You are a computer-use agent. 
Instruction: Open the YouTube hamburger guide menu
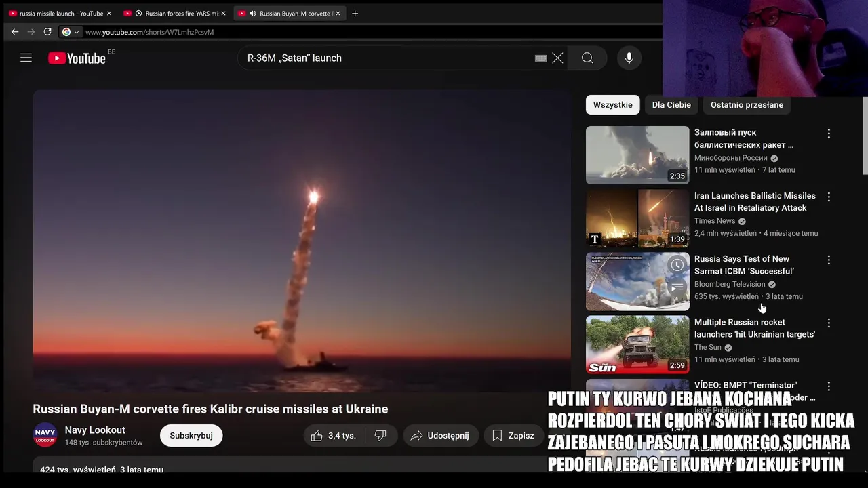click(x=26, y=58)
